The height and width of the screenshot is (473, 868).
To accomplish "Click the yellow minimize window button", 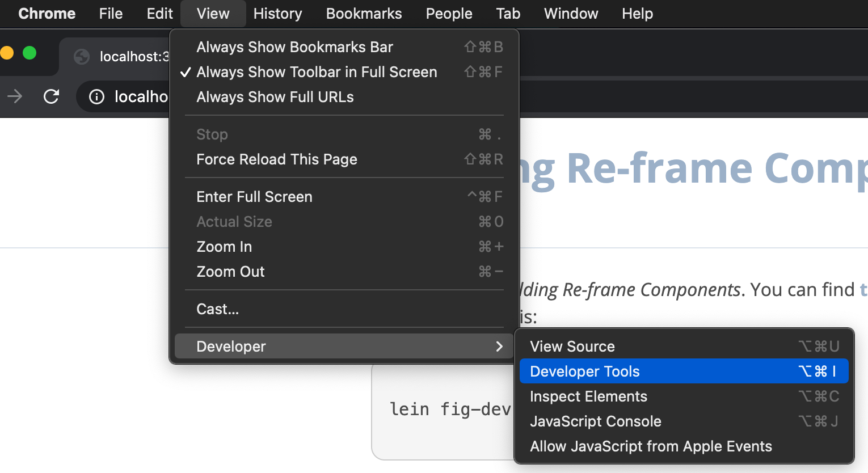I will (x=7, y=53).
